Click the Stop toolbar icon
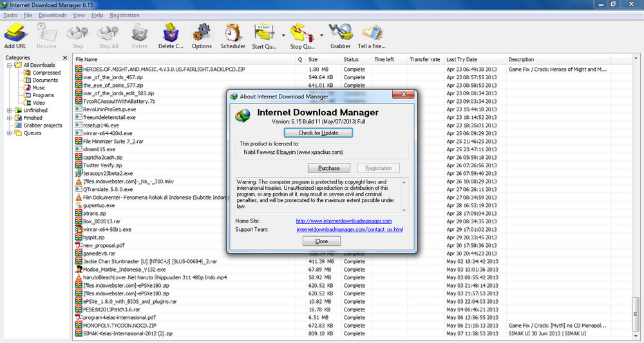Screen dimensions: 644x343 click(x=78, y=33)
